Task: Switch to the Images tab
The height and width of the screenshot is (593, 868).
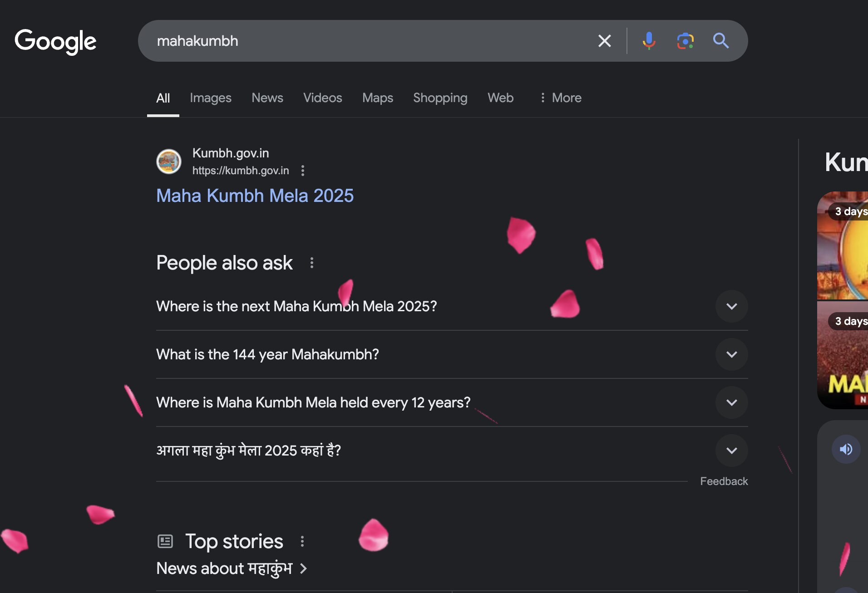Action: pyautogui.click(x=210, y=98)
